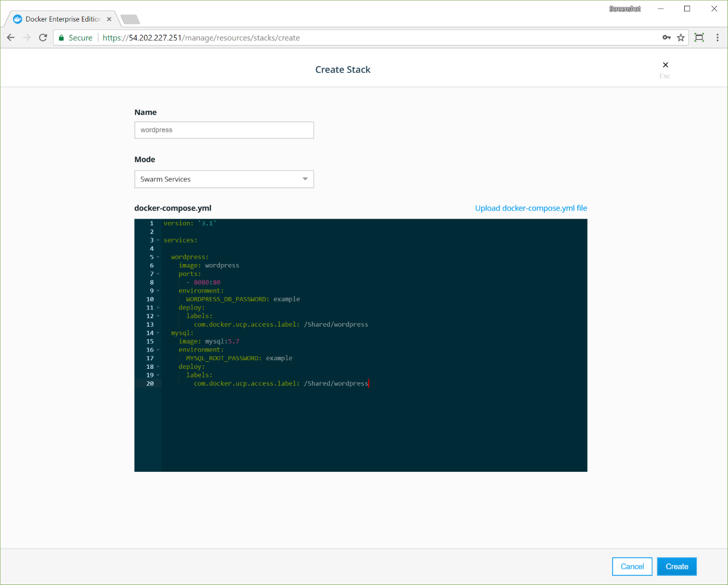Fold the mysql section on line 14
This screenshot has width=728, height=585.
click(x=158, y=333)
